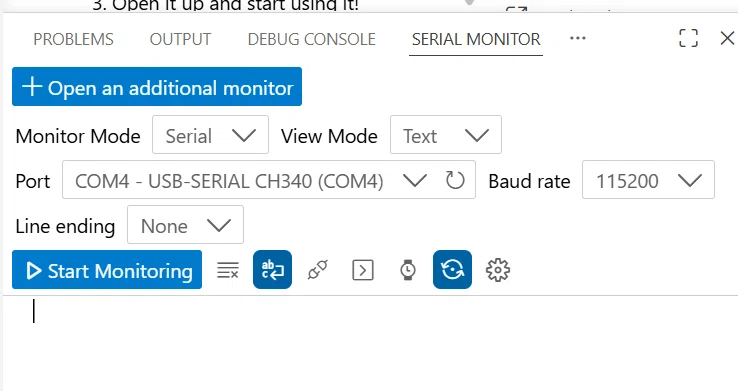The width and height of the screenshot is (738, 391).
Task: Click the Start Monitoring button
Action: [x=107, y=270]
